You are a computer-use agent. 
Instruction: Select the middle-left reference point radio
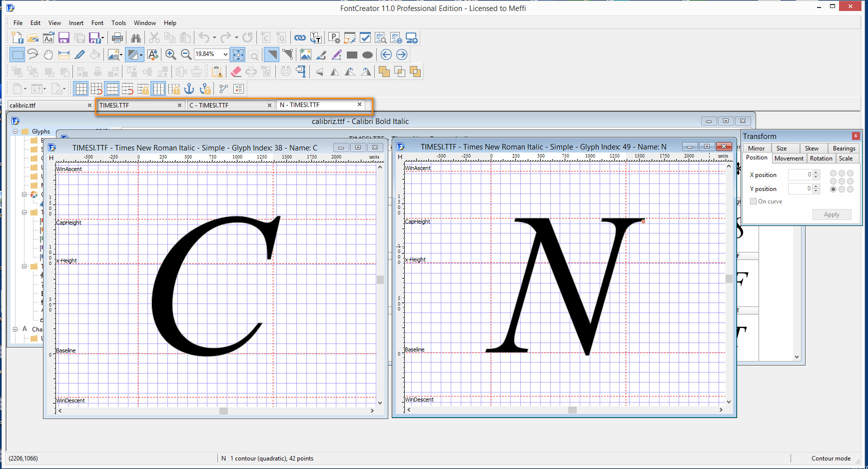(833, 181)
